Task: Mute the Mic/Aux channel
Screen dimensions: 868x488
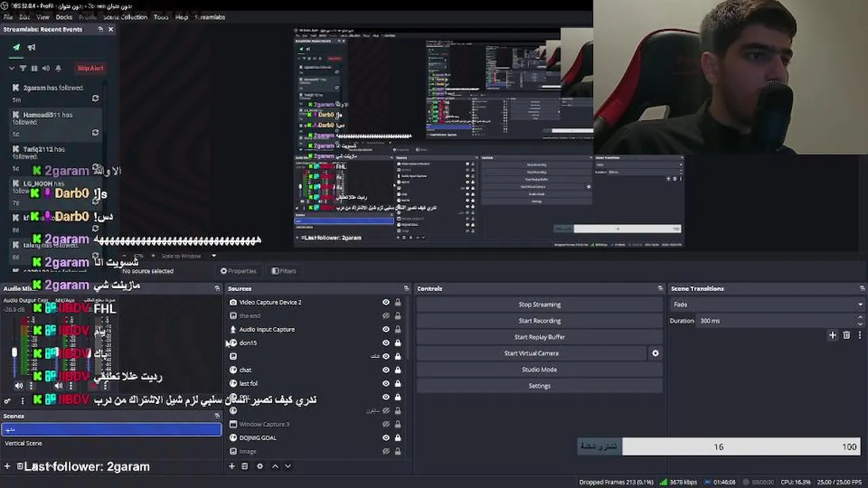Action: 58,386
